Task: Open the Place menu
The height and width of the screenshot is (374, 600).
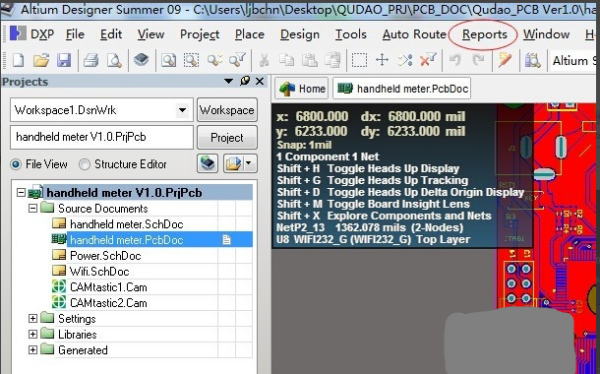Action: (x=249, y=34)
